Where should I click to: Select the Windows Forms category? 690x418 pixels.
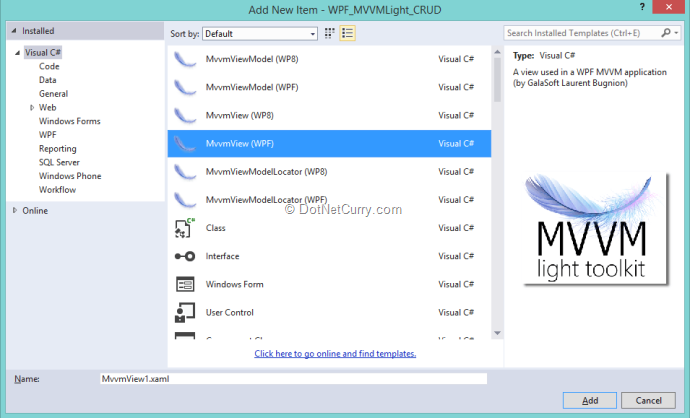click(x=70, y=121)
